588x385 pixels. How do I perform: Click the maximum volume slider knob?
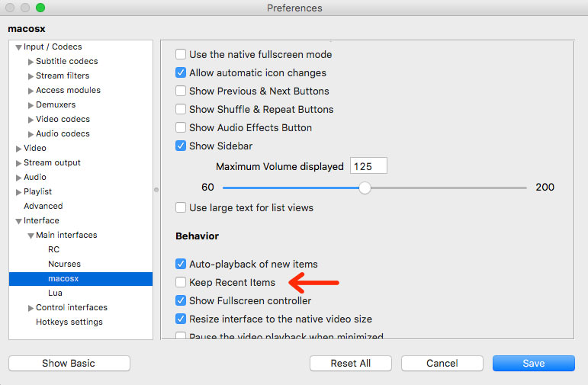(x=365, y=188)
